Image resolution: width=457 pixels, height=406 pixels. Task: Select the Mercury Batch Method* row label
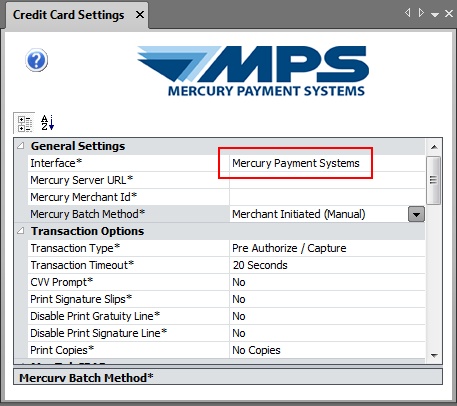click(x=88, y=214)
